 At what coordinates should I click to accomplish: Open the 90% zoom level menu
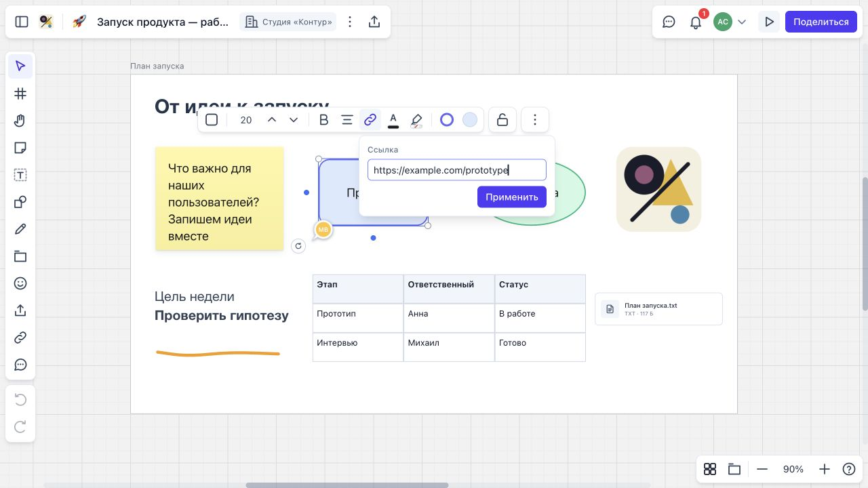point(793,469)
